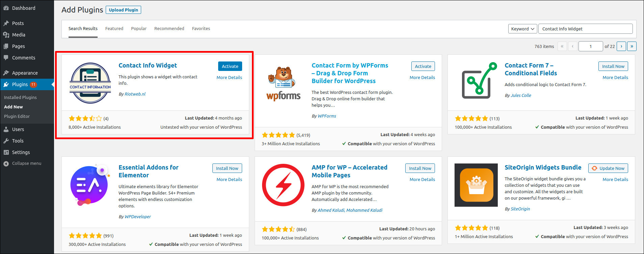This screenshot has width=644, height=254.
Task: Click the star rating of Contact Info Widget
Action: 85,119
